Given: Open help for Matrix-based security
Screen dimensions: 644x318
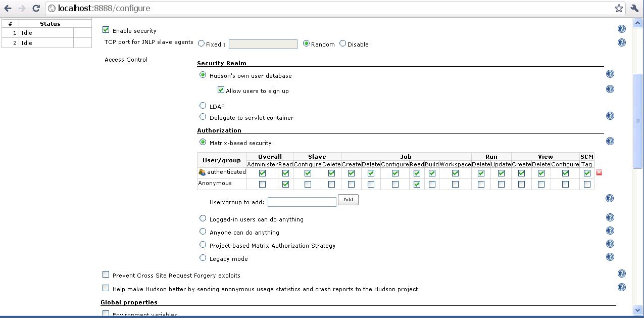Looking at the screenshot, I should pyautogui.click(x=610, y=142).
